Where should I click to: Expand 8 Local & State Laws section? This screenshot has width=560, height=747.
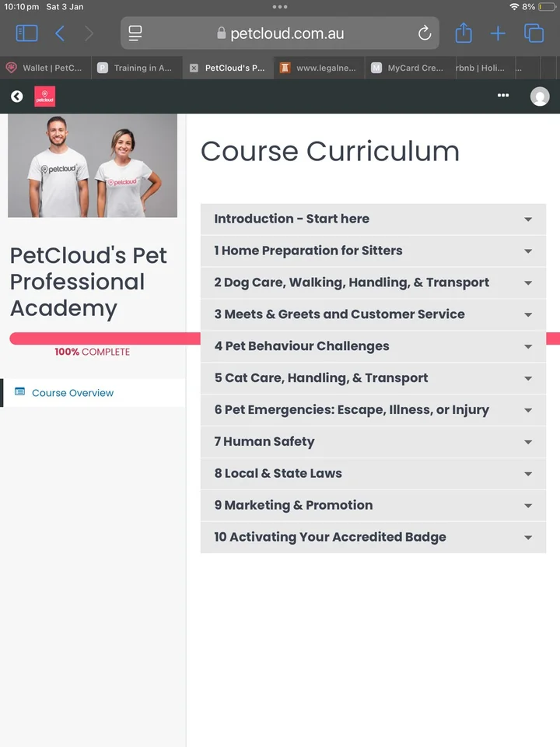click(373, 474)
